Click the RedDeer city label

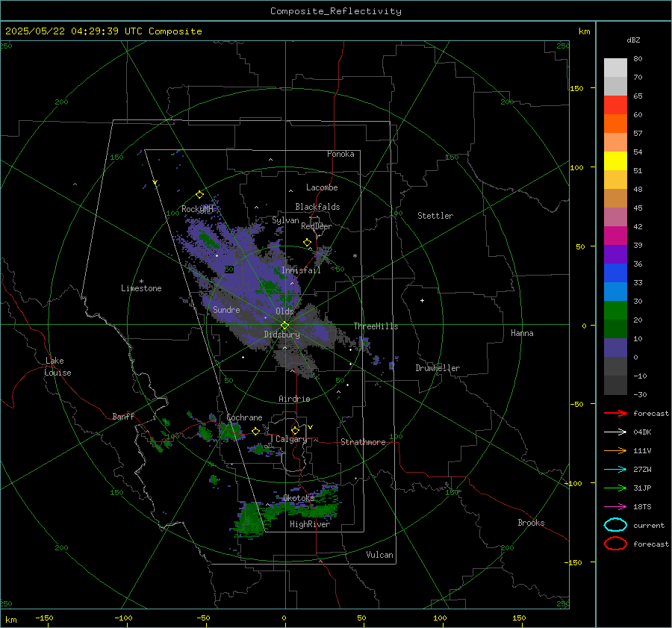click(317, 226)
